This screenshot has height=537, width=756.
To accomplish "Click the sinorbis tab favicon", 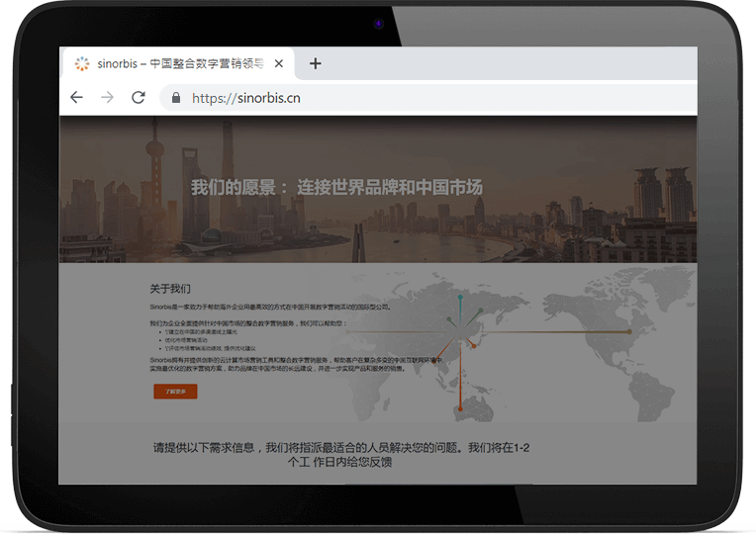I will coord(82,63).
